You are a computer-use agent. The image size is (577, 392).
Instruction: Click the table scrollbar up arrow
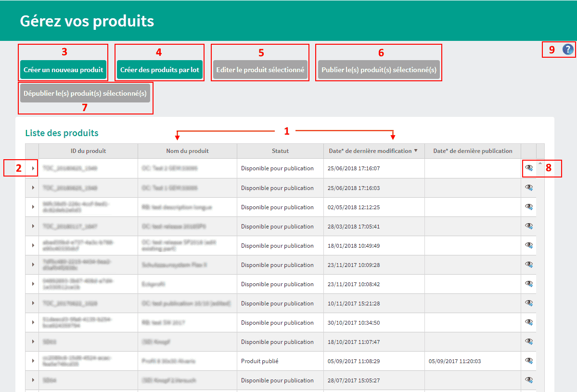point(540,164)
